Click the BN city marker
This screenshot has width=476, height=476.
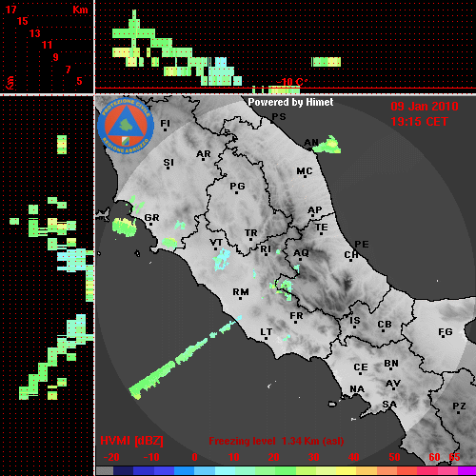(x=391, y=369)
